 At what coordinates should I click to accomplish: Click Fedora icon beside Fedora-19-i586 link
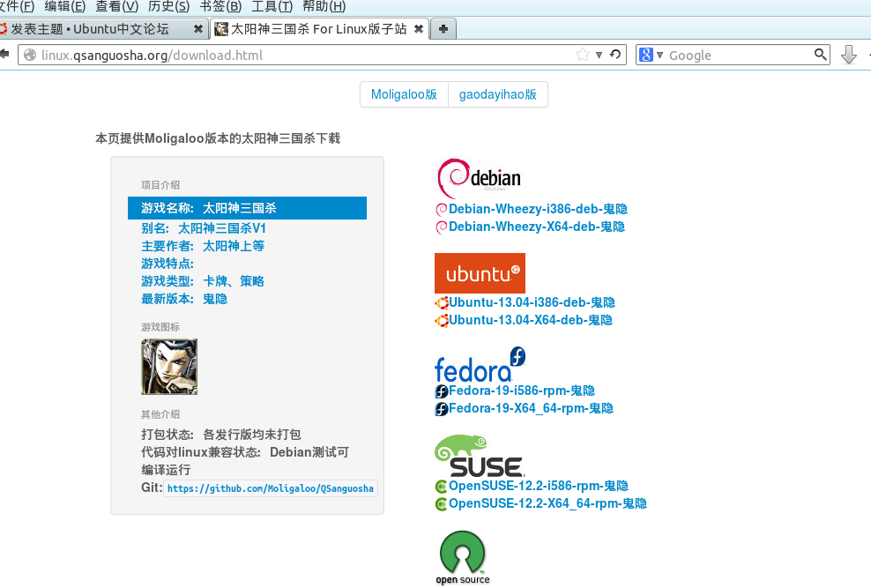point(442,391)
